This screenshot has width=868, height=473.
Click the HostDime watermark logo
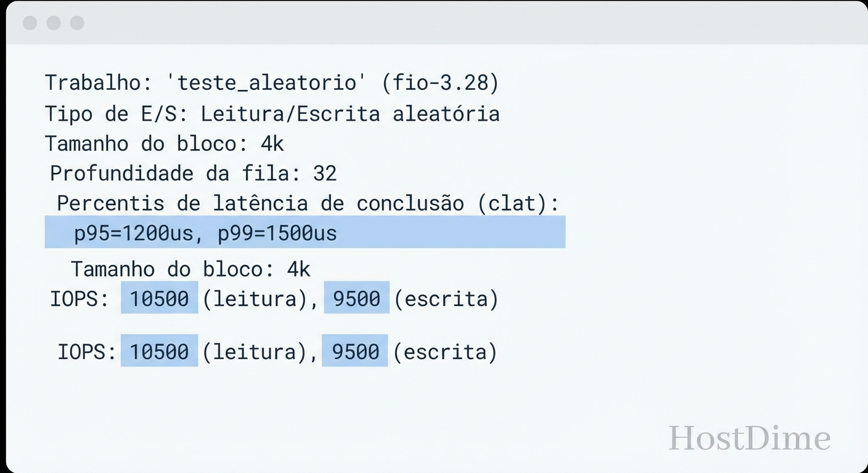click(x=750, y=439)
